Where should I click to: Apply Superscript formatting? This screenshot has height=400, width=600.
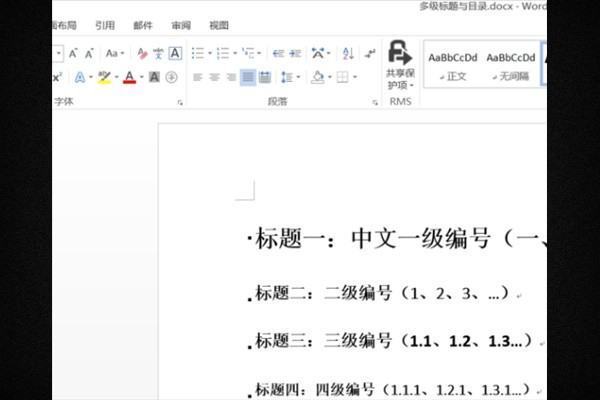pyautogui.click(x=57, y=78)
